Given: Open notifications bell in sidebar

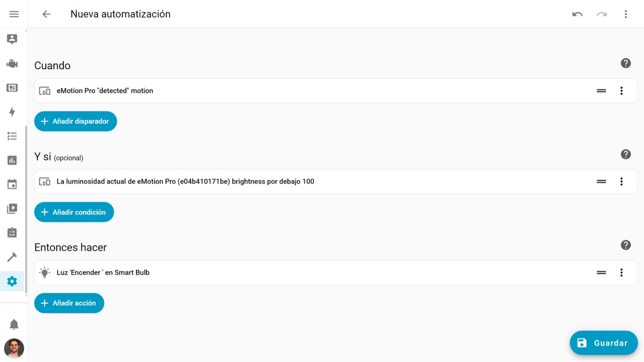Looking at the screenshot, I should coord(14,325).
